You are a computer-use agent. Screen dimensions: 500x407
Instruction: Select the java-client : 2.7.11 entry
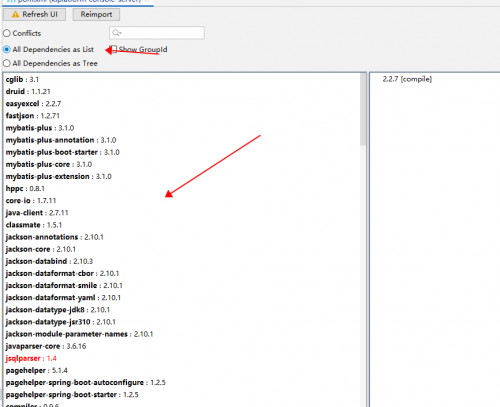pos(37,213)
